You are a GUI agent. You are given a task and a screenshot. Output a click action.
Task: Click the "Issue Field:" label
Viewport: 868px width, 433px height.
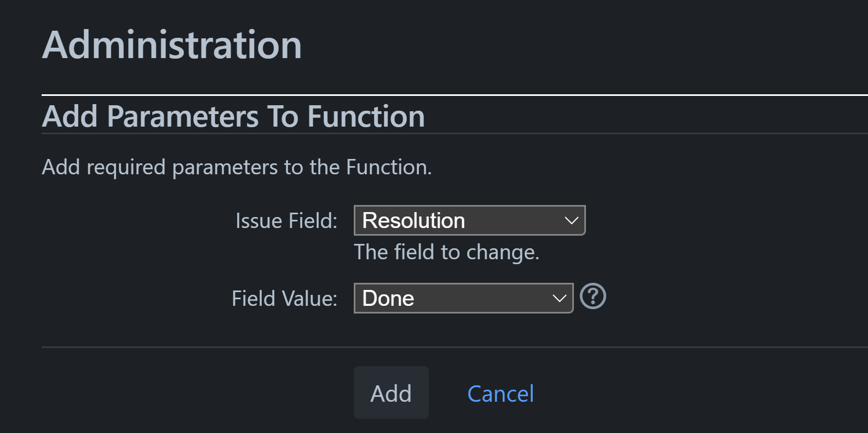286,221
